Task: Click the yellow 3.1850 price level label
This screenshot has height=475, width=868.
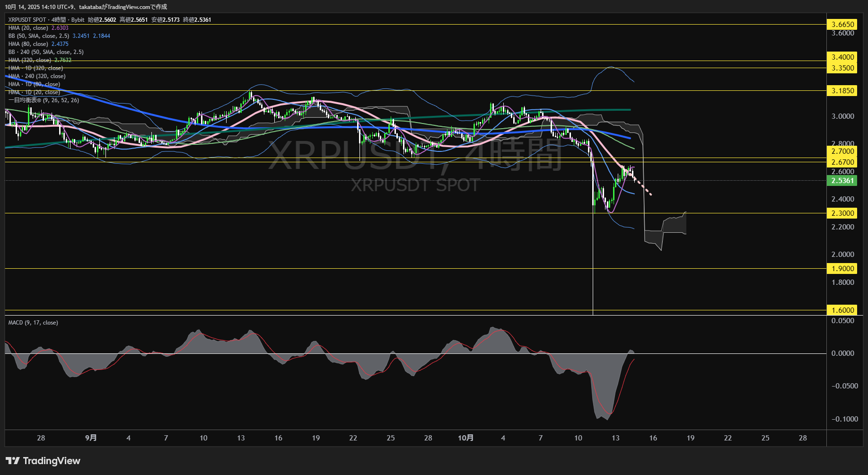Action: (842, 91)
